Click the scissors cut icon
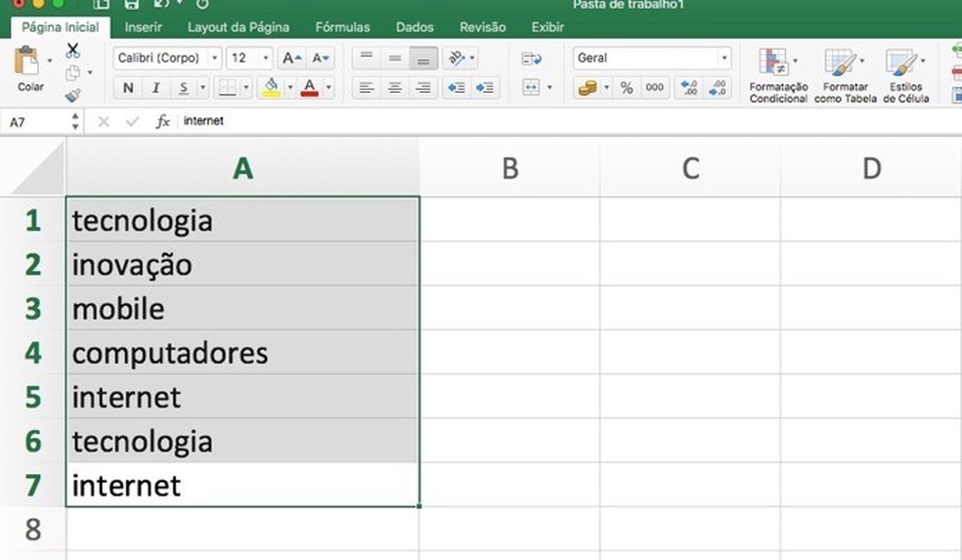 (x=73, y=51)
